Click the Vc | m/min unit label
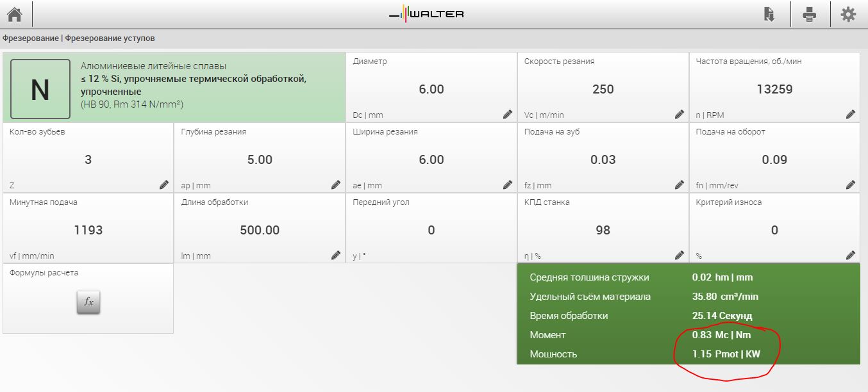This screenshot has height=392, width=868. pyautogui.click(x=544, y=115)
